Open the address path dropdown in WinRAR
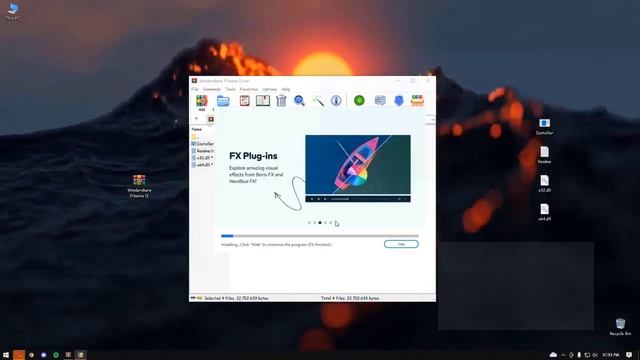This screenshot has height=360, width=640. point(432,120)
